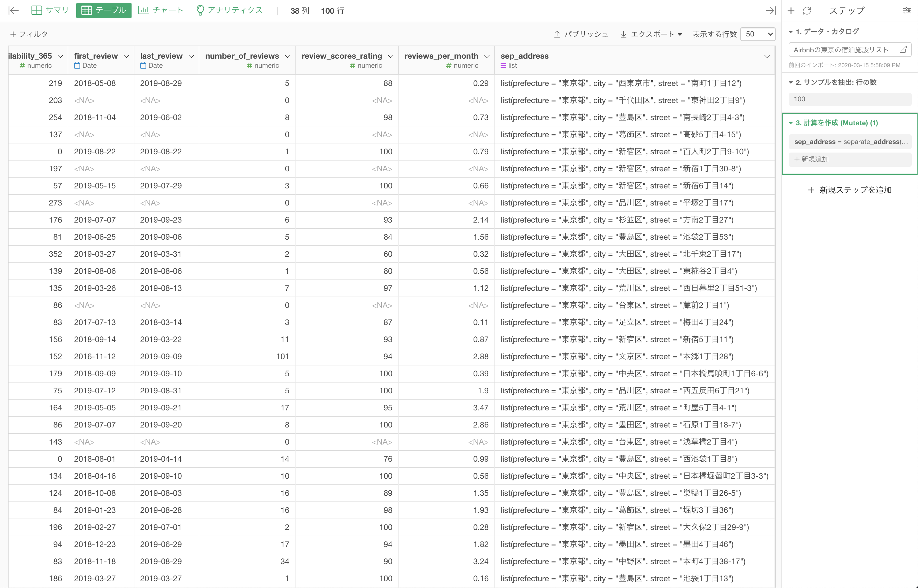The height and width of the screenshot is (588, 918).
Task: Click the list type icon under sep_address
Action: [503, 66]
